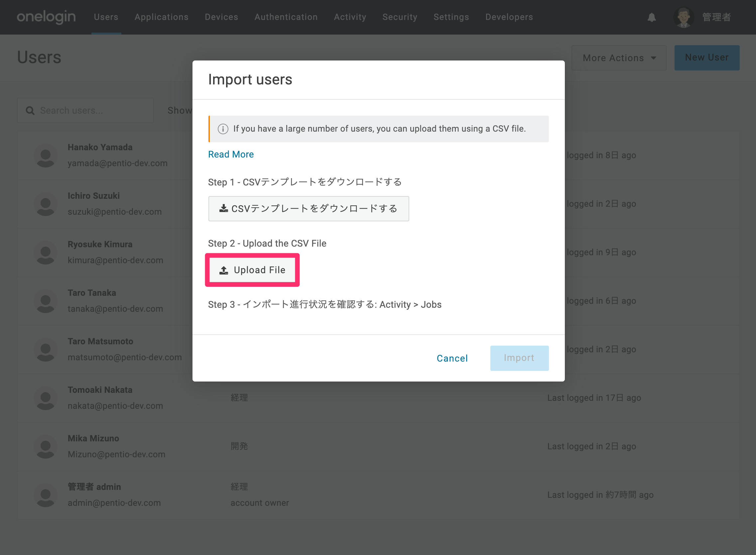756x555 pixels.
Task: Open user Ryosuke Kimura
Action: tap(100, 244)
